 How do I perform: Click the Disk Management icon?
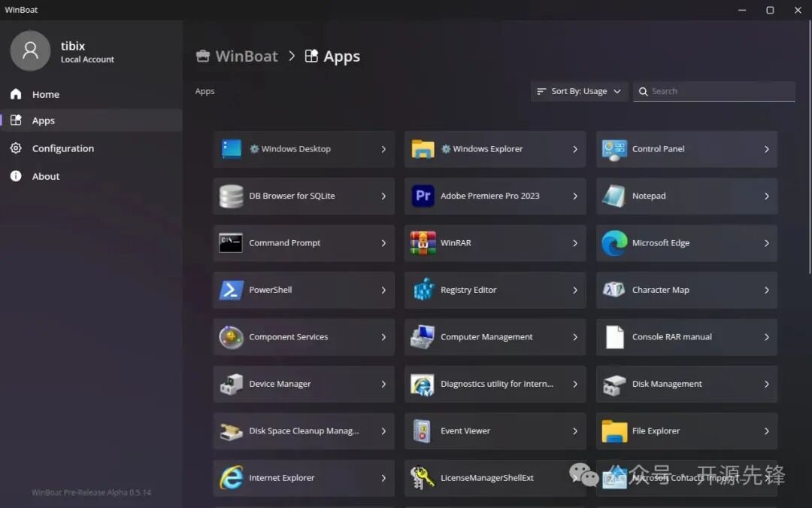[614, 385]
